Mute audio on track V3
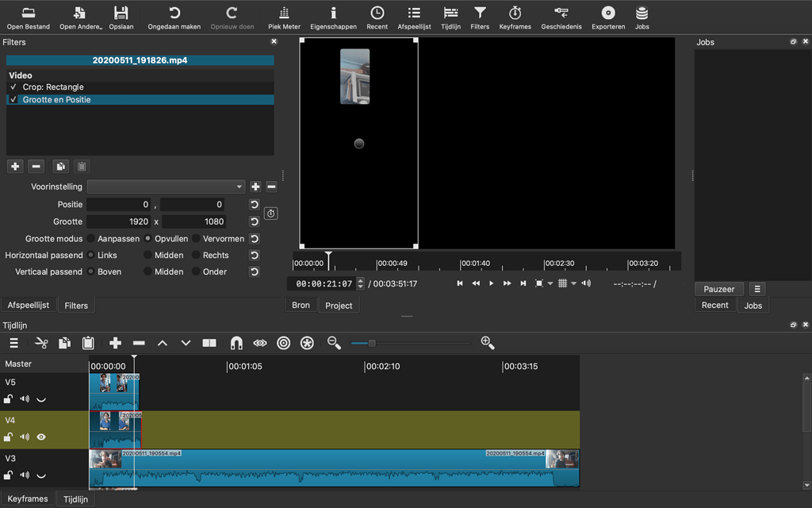Screen dimensions: 812x508 pos(25,475)
